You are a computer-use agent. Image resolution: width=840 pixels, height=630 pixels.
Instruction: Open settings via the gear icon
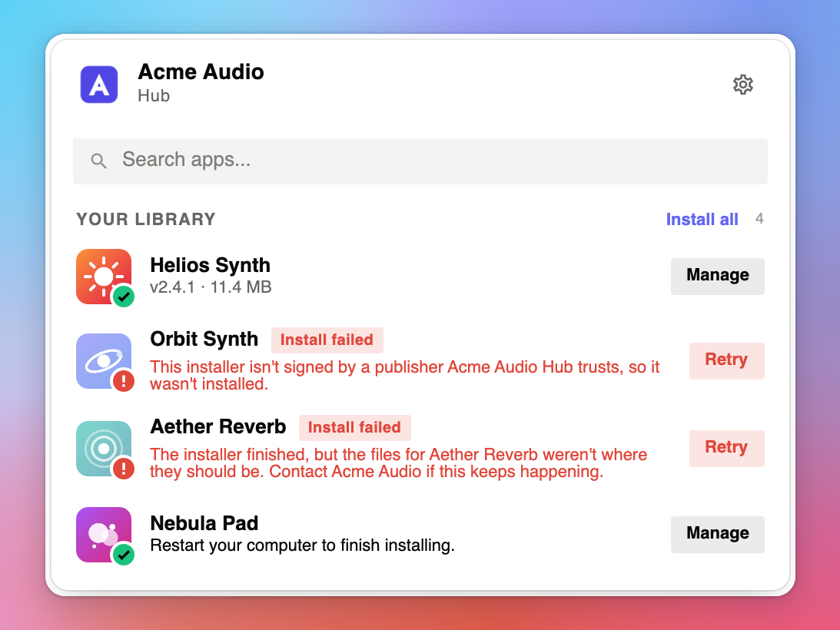pos(742,85)
